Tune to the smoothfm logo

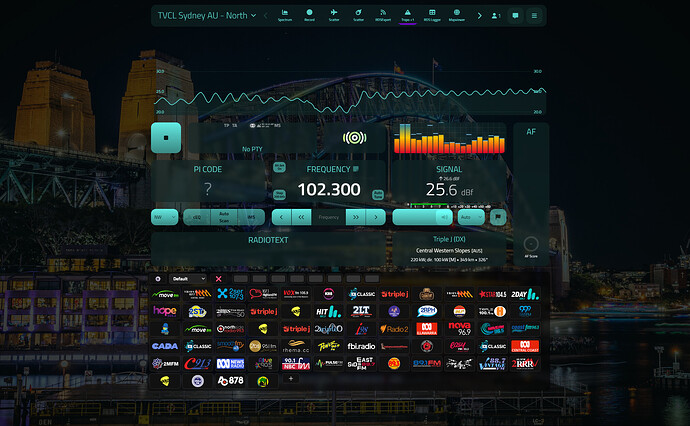[230, 346]
